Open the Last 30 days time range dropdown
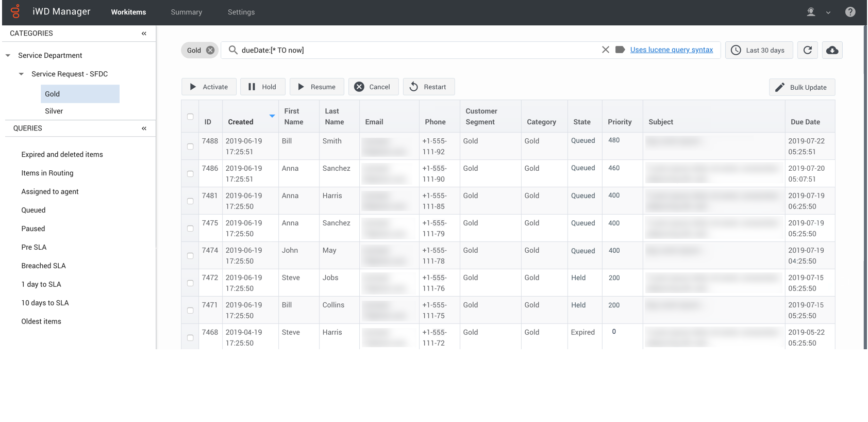This screenshot has height=422, width=868. pyautogui.click(x=759, y=50)
